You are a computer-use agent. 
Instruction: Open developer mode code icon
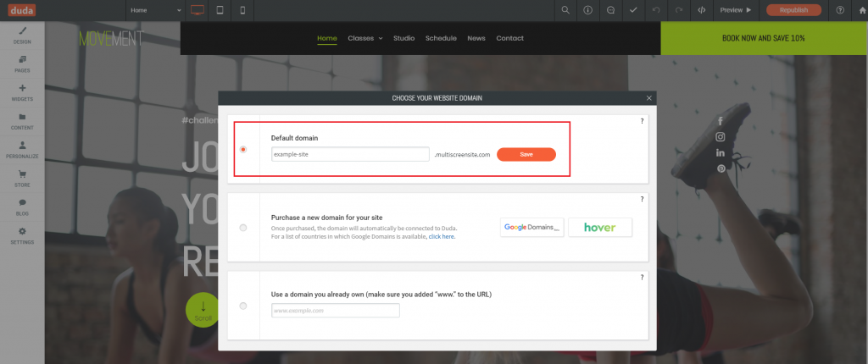(x=701, y=10)
